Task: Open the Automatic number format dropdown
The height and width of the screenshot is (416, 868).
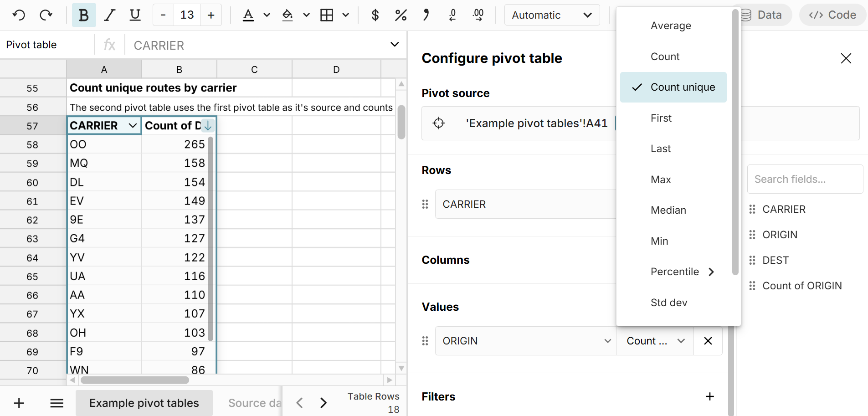Action: [551, 15]
